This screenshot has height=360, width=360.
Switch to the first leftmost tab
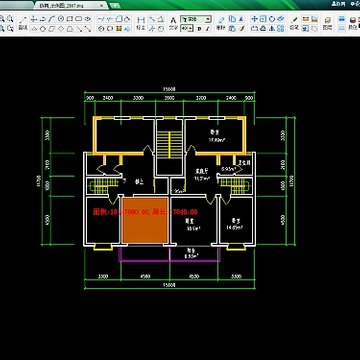click(16, 6)
